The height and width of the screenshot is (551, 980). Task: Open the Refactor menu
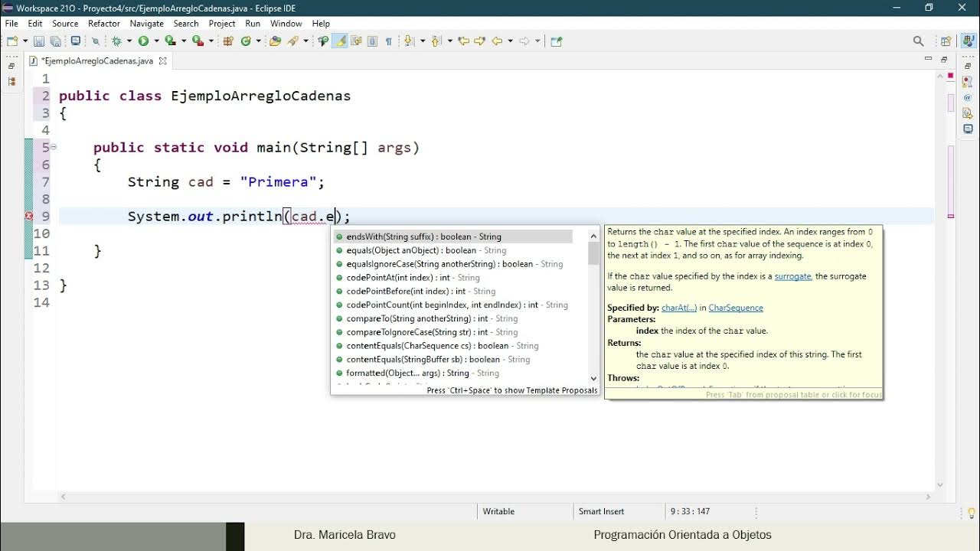(x=104, y=24)
